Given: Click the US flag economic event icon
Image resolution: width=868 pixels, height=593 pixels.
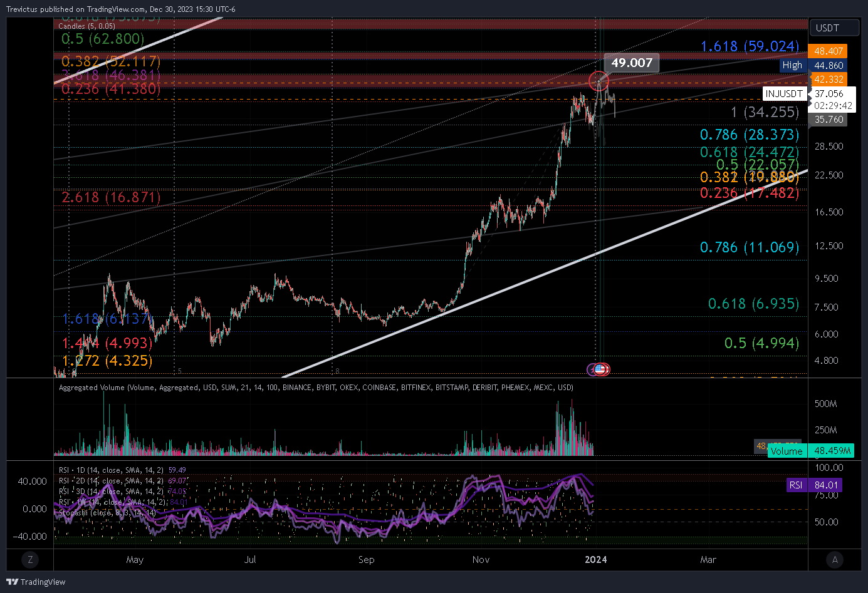Looking at the screenshot, I should click(600, 369).
